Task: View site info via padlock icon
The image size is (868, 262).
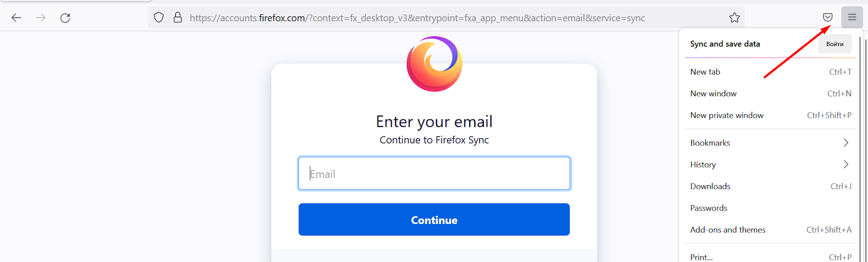Action: tap(177, 18)
